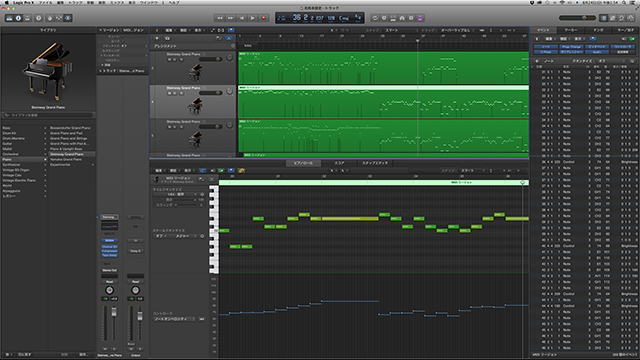Open tracks area 機能 dropdown menu
This screenshot has width=640, height=360.
tap(184, 30)
